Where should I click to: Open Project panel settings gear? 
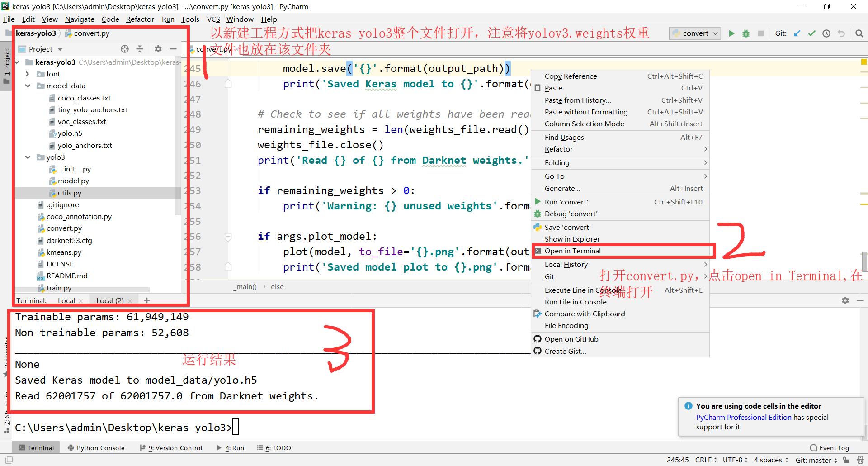(158, 49)
